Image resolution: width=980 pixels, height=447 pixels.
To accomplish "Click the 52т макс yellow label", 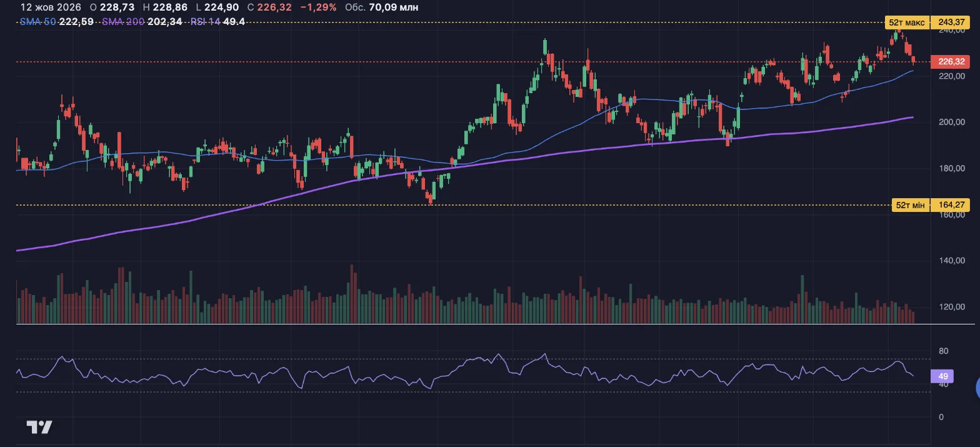I will point(907,23).
